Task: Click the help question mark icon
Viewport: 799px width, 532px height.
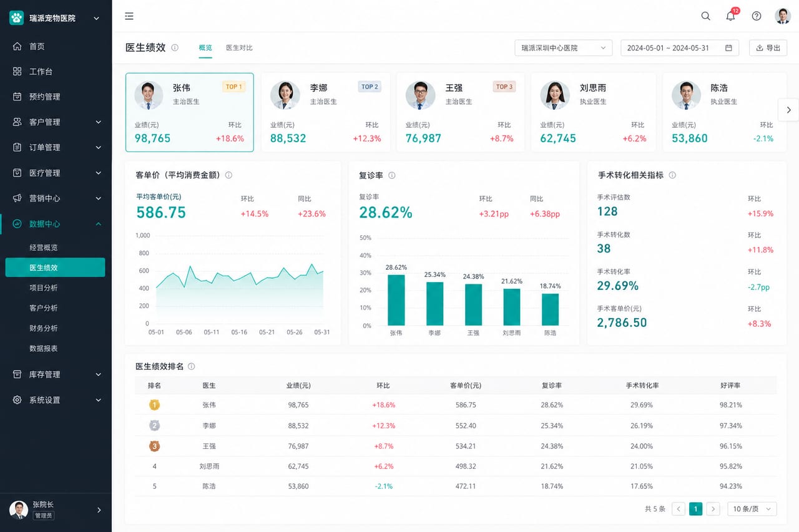Action: 757,16
